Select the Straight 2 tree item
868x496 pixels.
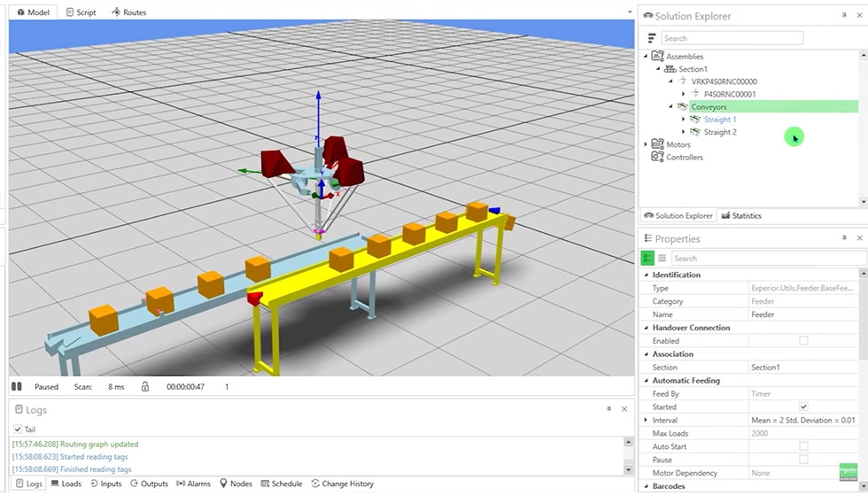point(719,132)
